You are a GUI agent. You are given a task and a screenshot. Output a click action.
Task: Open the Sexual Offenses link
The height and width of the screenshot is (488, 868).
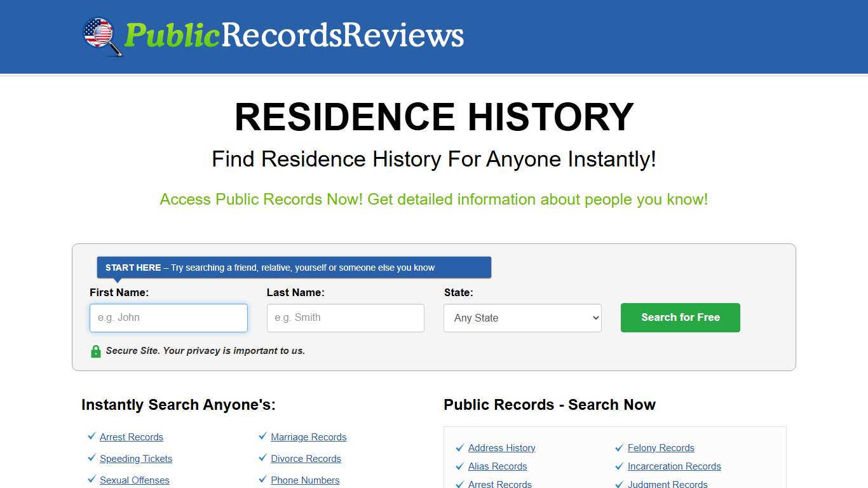[134, 480]
